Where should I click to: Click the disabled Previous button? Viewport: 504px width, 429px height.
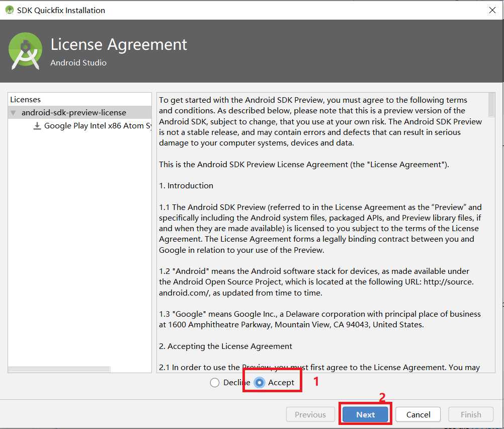click(x=310, y=414)
